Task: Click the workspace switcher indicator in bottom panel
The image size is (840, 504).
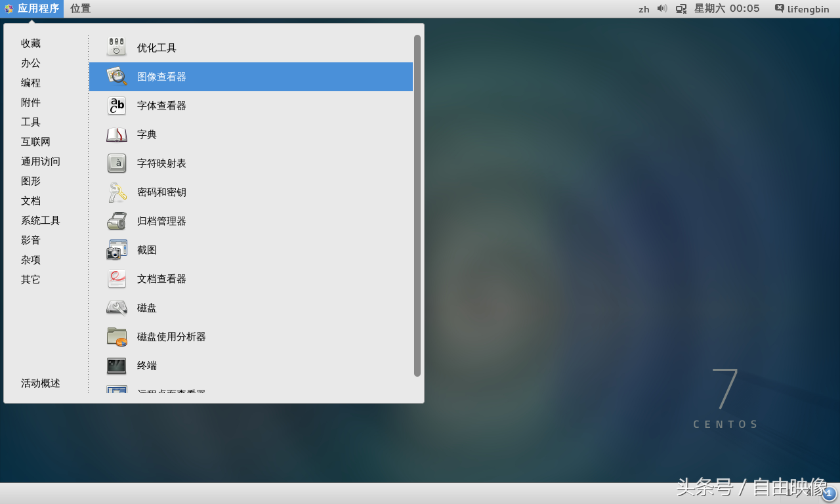Action: [829, 494]
